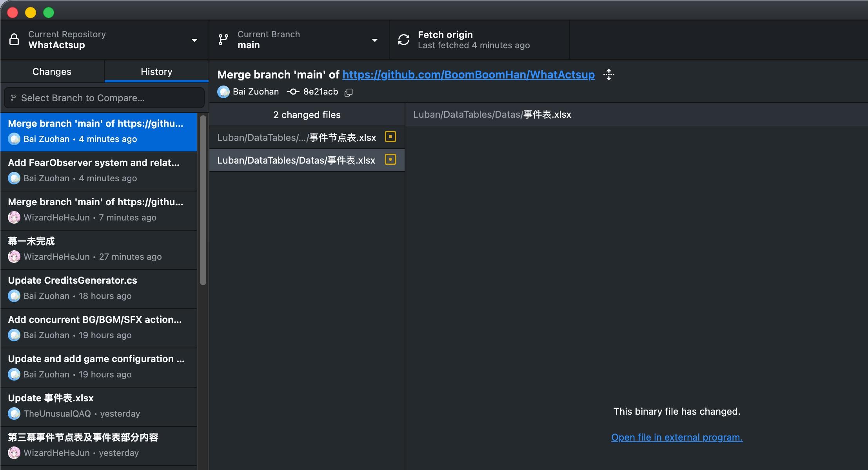Open the GitHub WhatActsup repository link
The image size is (868, 470).
click(468, 75)
